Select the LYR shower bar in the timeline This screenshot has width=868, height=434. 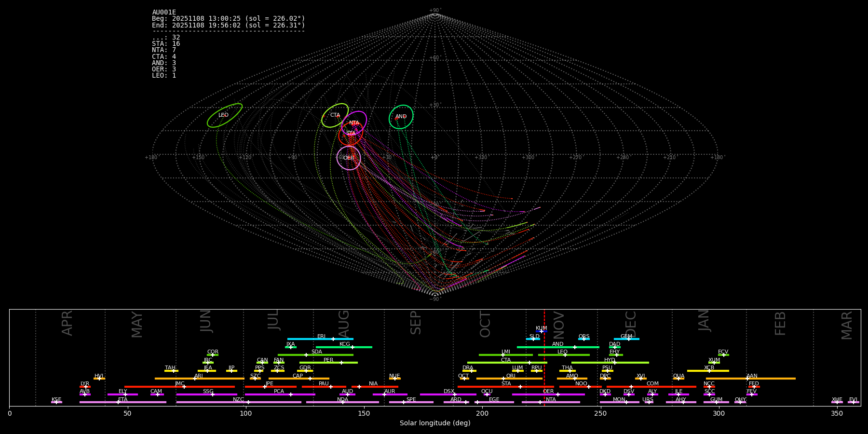pos(85,386)
